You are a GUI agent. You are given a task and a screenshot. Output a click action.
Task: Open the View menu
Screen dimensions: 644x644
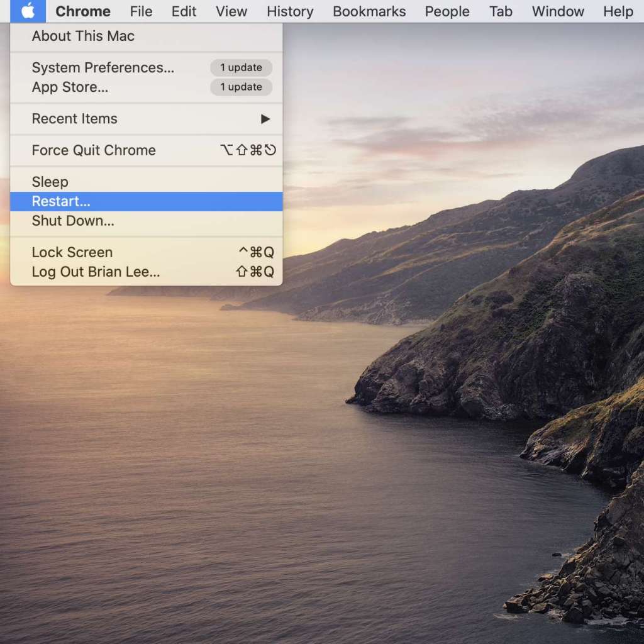point(231,11)
